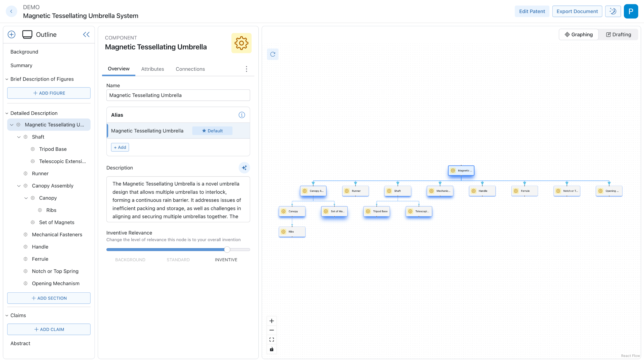Toggle dark mode with the moon icon
Screen dimensions: 644x362
click(x=613, y=11)
